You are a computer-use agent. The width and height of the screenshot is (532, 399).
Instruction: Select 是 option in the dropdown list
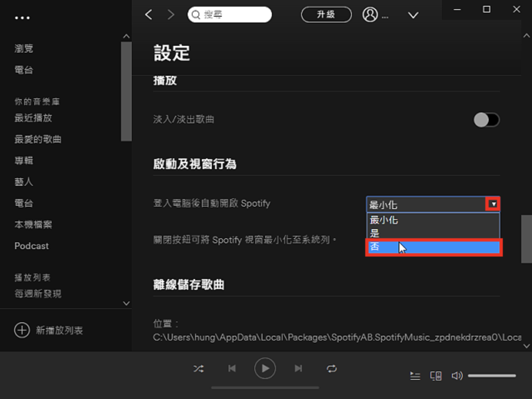433,233
